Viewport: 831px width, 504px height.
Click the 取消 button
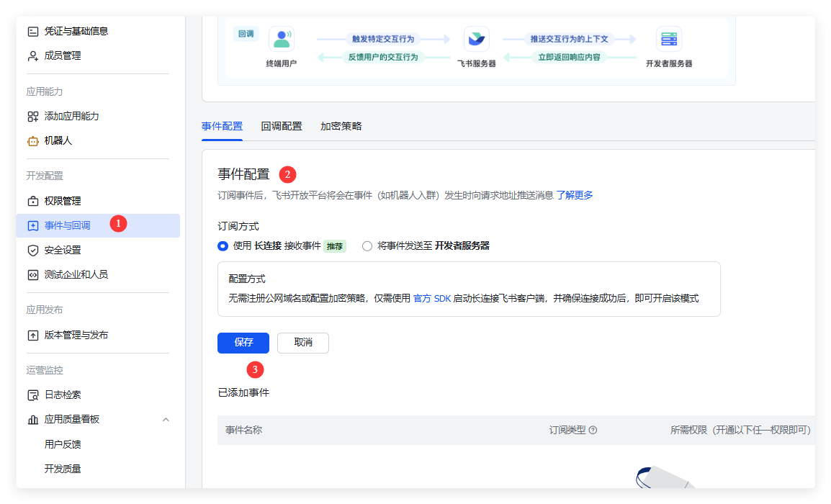coord(303,343)
